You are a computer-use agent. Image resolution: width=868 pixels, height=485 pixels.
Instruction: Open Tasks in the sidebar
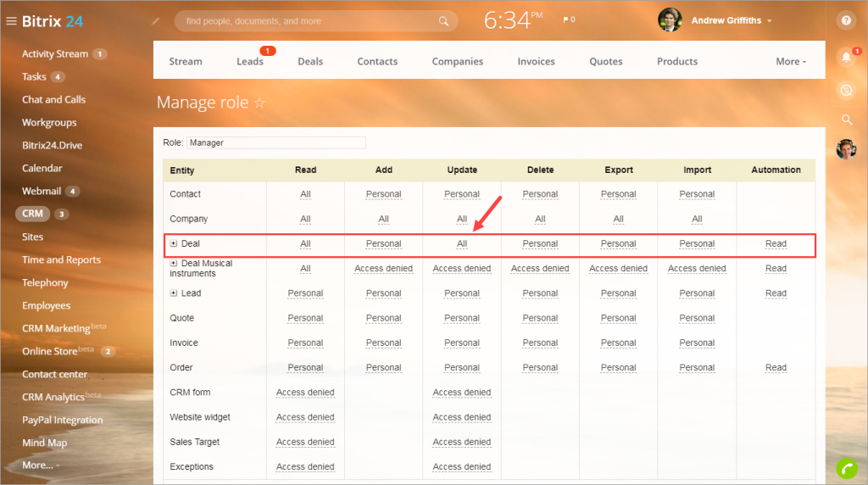click(x=34, y=76)
